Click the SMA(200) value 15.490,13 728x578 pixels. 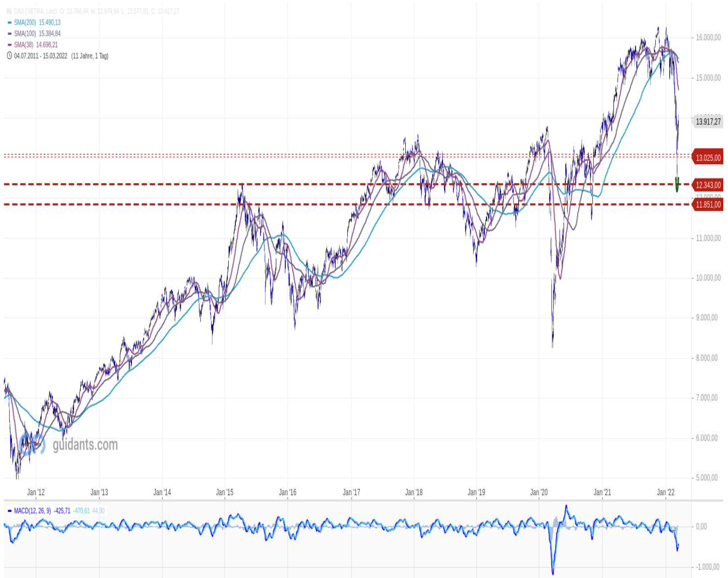click(50, 23)
